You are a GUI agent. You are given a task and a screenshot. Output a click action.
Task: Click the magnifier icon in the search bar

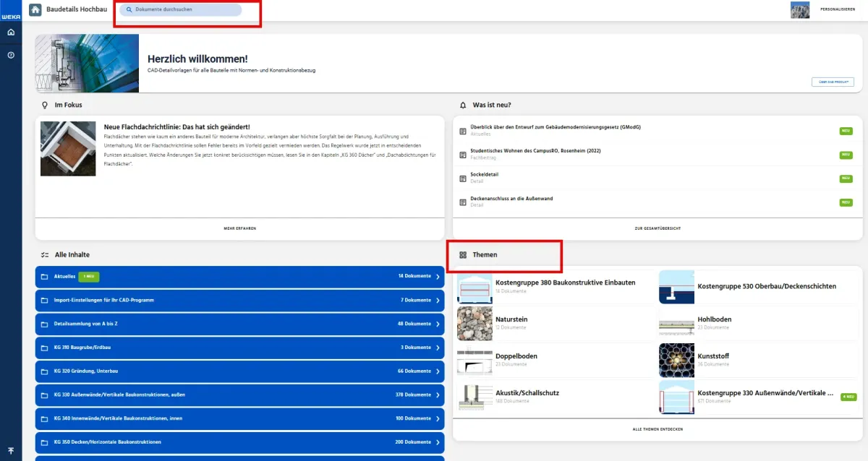[129, 10]
